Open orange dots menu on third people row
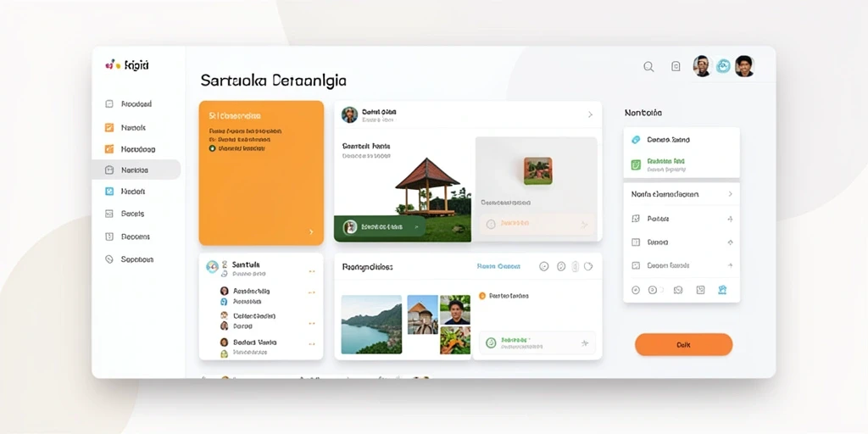The width and height of the screenshot is (868, 434). click(x=312, y=323)
